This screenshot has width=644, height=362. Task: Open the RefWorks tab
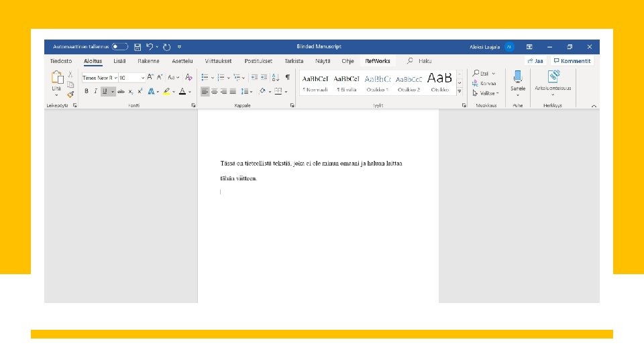coord(378,61)
